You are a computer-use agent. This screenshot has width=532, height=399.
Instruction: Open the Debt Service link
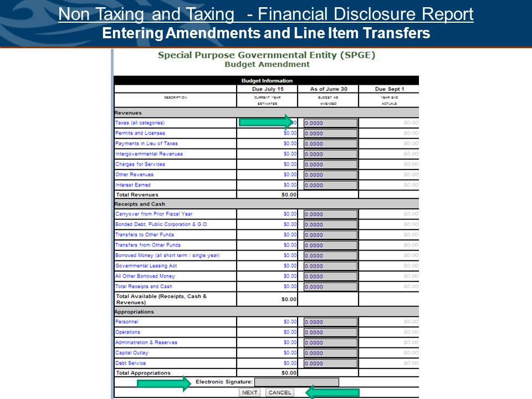pos(130,363)
